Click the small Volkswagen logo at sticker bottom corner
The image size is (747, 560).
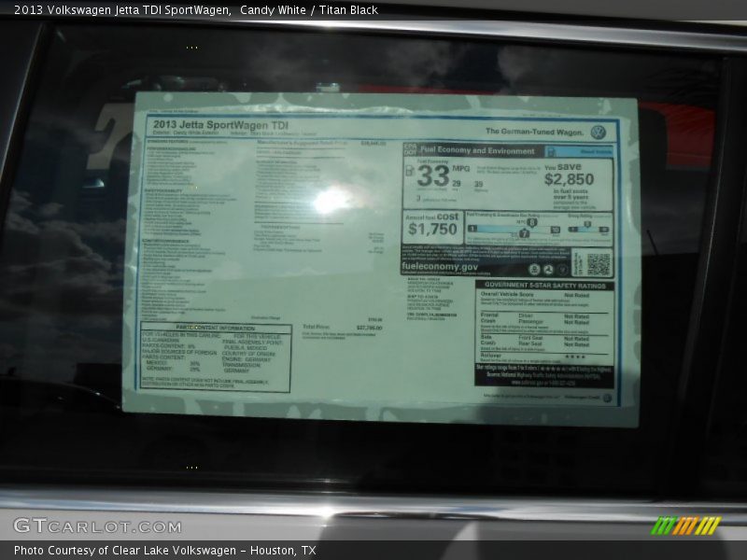(607, 398)
